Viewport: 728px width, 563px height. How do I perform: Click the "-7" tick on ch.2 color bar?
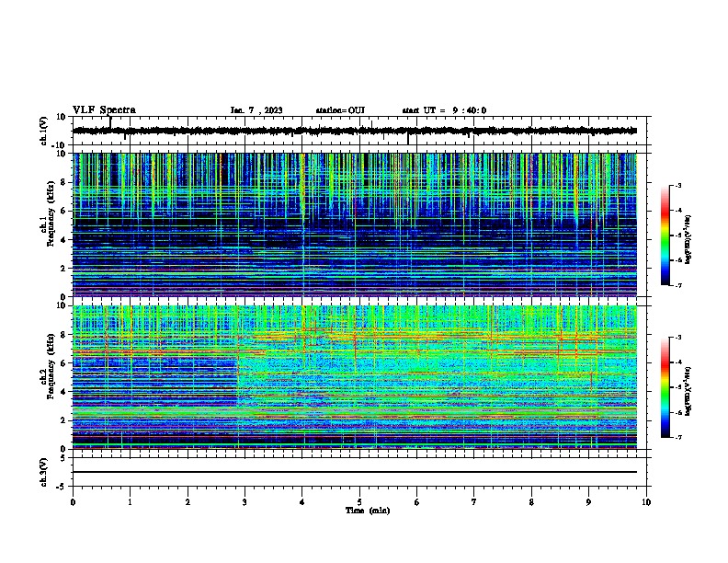pos(678,437)
